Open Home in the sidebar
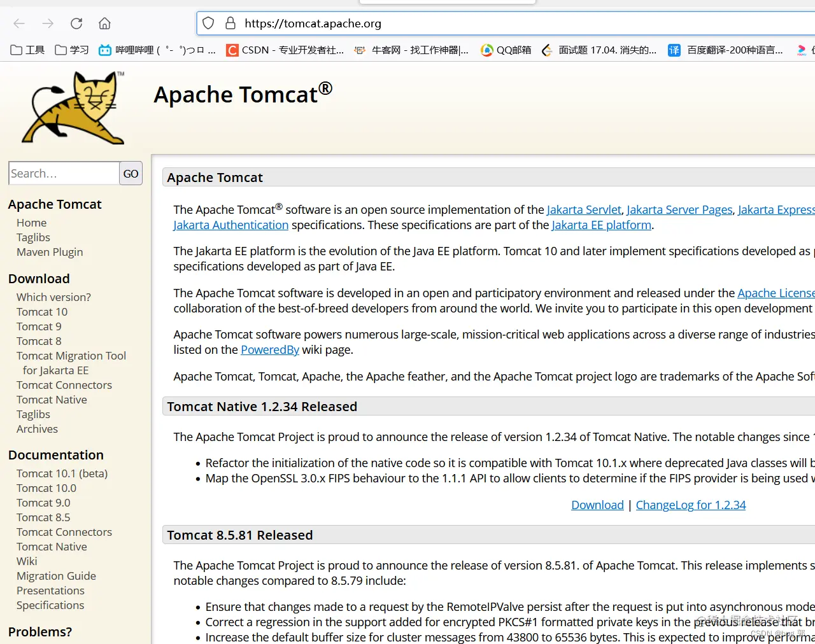Image resolution: width=815 pixels, height=644 pixels. click(32, 223)
